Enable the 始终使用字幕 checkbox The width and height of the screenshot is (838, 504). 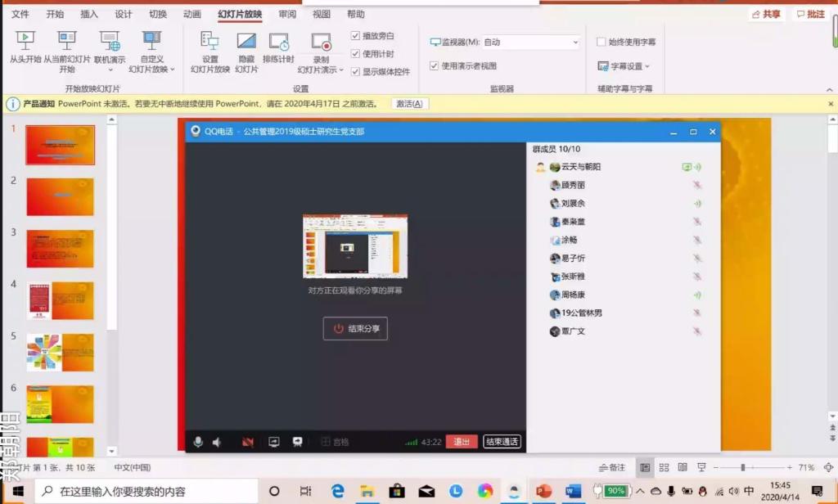pos(601,42)
